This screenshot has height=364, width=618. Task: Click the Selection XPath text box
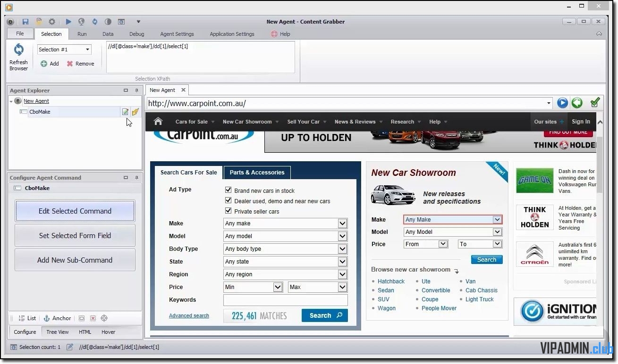tap(201, 57)
